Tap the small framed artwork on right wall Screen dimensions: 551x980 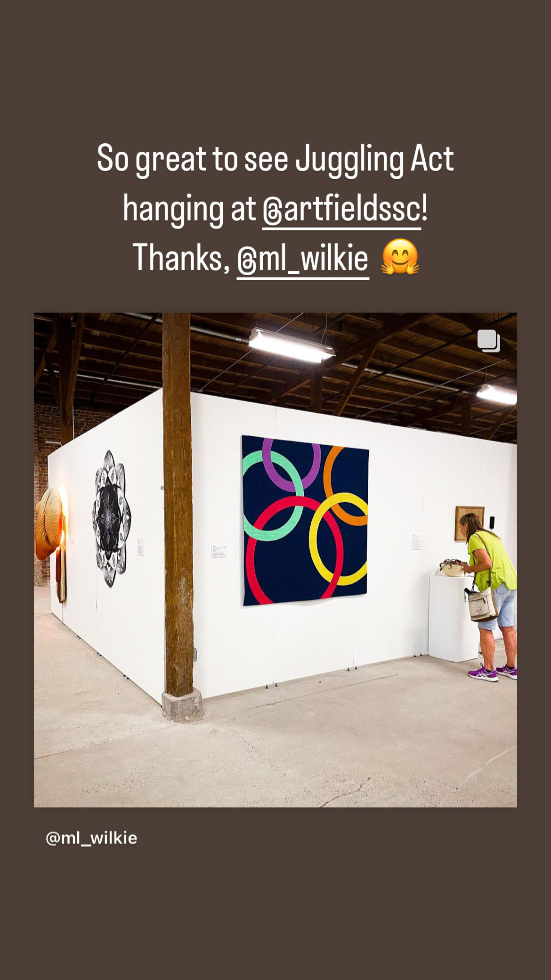coord(469,523)
